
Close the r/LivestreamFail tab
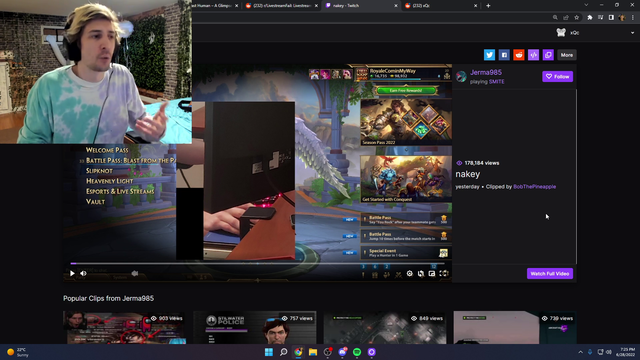coord(316,6)
